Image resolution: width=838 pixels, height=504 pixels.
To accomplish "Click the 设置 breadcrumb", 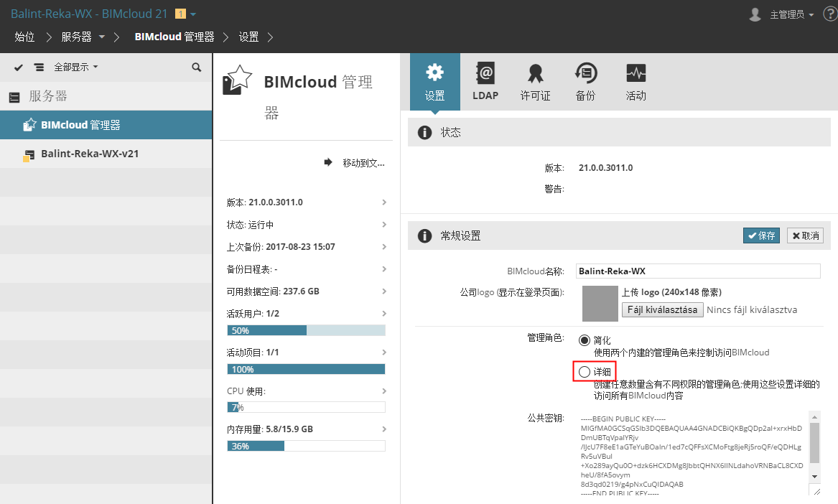I will [x=248, y=37].
